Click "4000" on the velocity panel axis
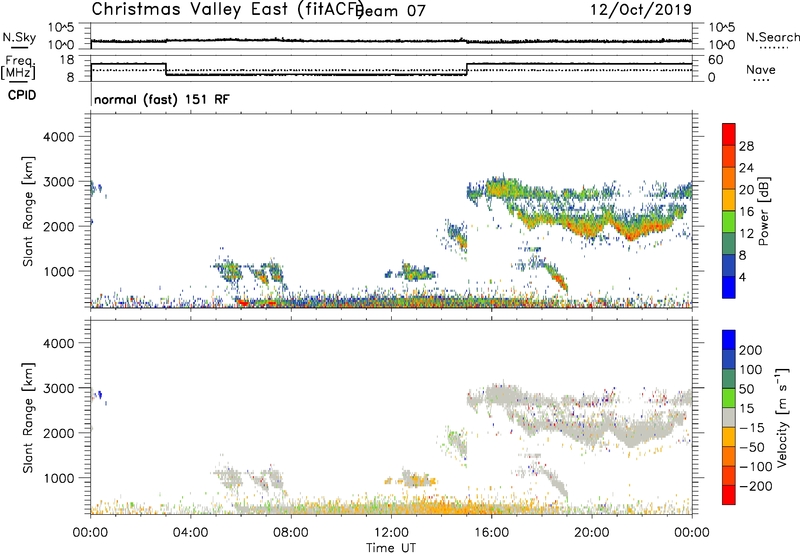 tap(59, 343)
